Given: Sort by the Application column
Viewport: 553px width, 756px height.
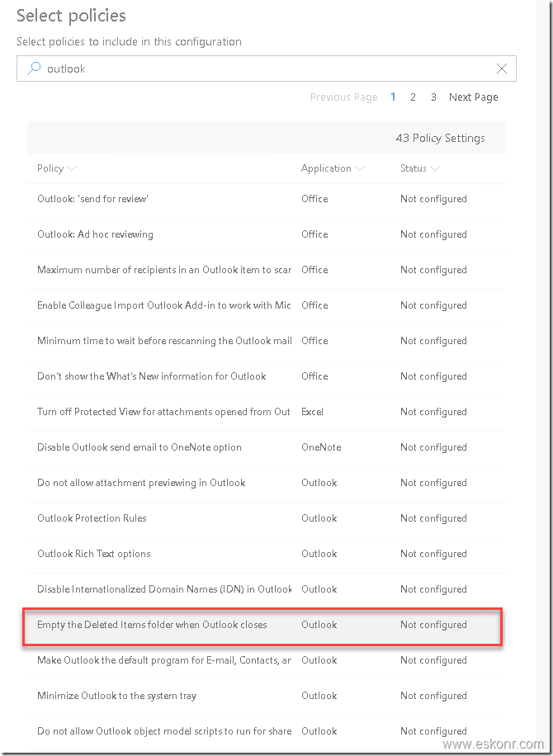Looking at the screenshot, I should pyautogui.click(x=333, y=168).
